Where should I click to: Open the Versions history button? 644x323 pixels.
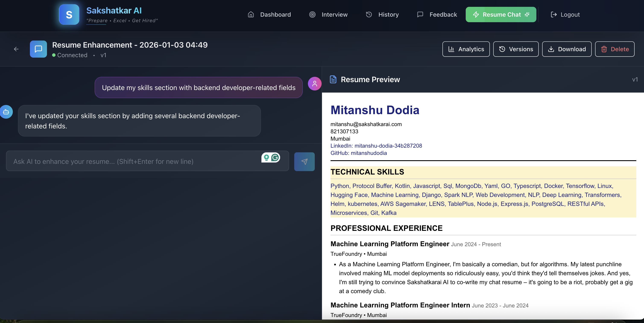pos(516,49)
